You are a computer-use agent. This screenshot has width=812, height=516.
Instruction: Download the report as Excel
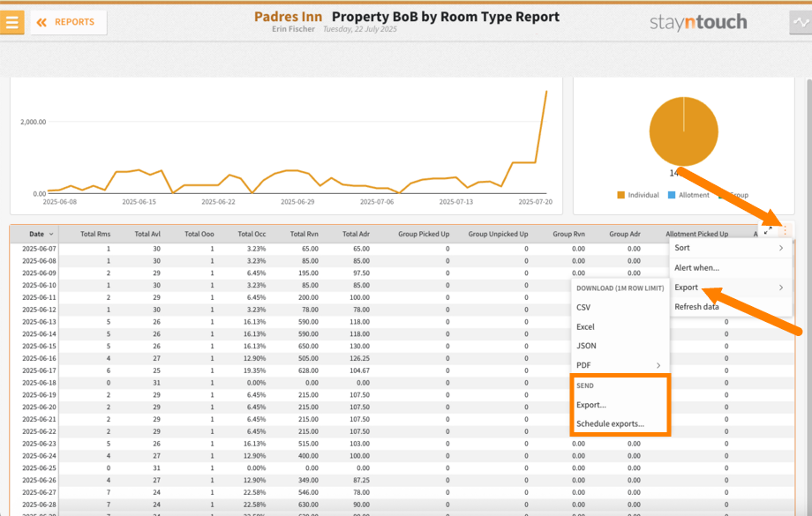coord(620,326)
